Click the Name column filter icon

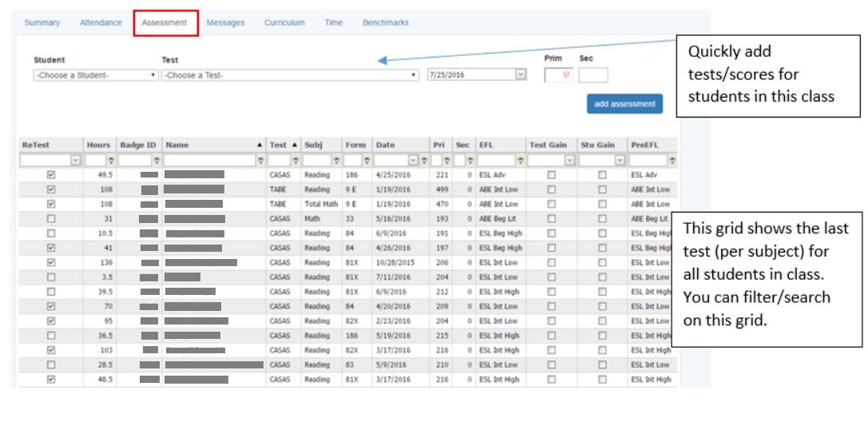click(x=261, y=161)
